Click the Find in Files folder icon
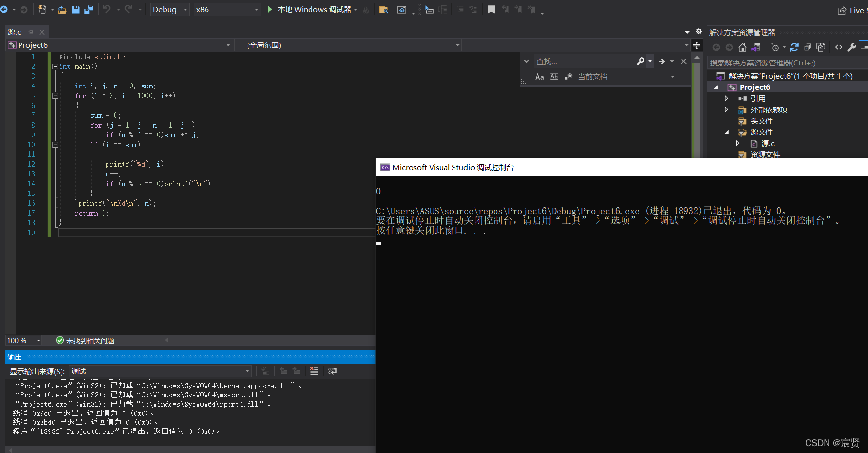The image size is (868, 453). click(x=384, y=10)
